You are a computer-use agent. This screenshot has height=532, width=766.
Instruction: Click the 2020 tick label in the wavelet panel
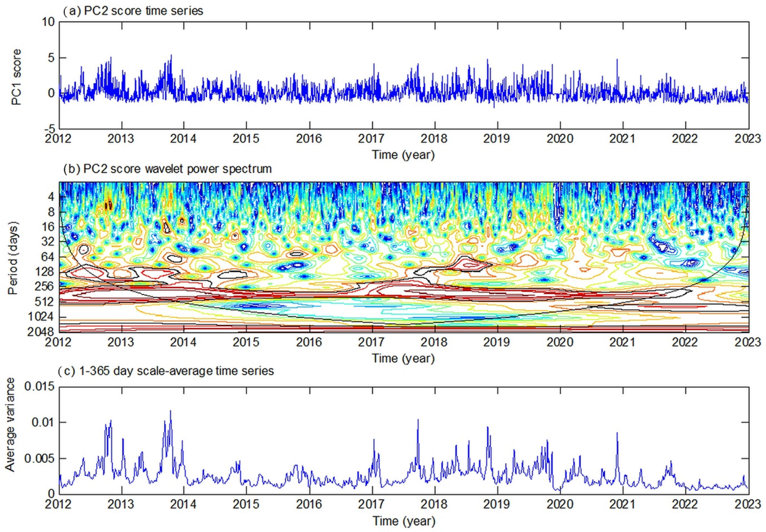(560, 342)
